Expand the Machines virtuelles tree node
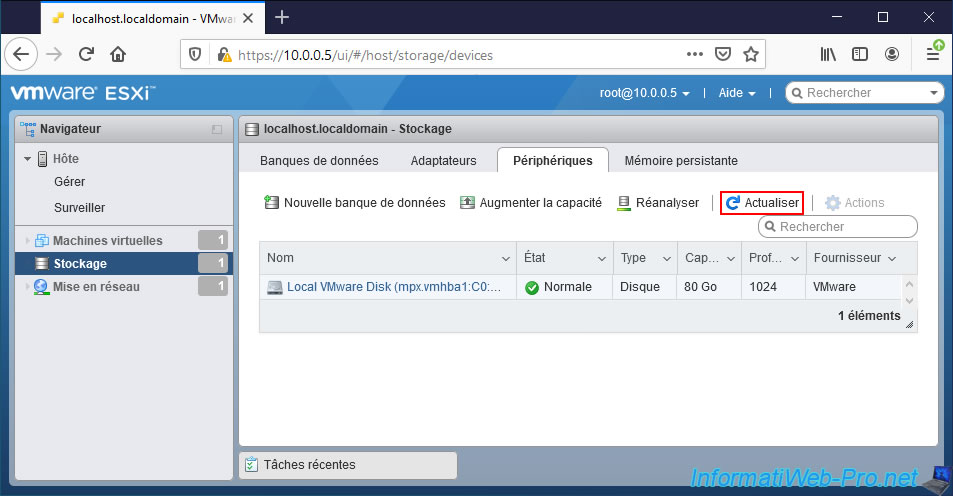 pyautogui.click(x=27, y=241)
